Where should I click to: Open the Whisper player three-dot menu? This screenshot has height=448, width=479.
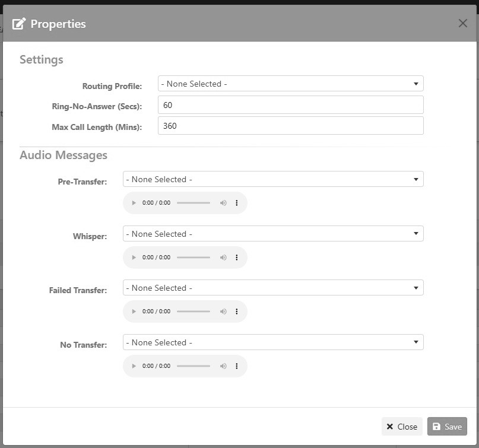pyautogui.click(x=237, y=257)
